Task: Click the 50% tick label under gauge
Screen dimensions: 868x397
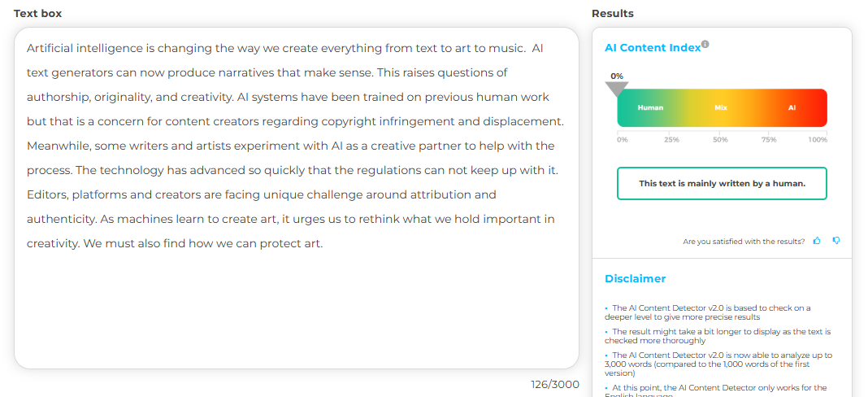Action: tap(720, 140)
